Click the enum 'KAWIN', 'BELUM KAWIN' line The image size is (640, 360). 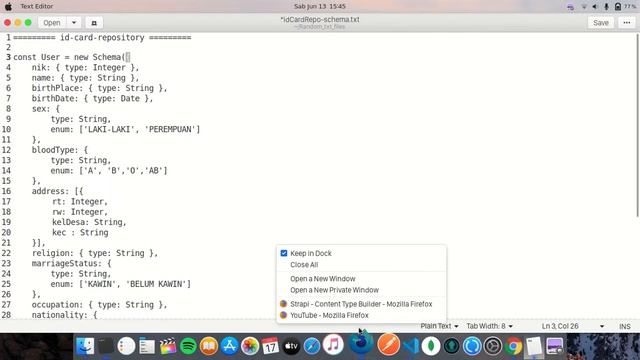(x=121, y=284)
